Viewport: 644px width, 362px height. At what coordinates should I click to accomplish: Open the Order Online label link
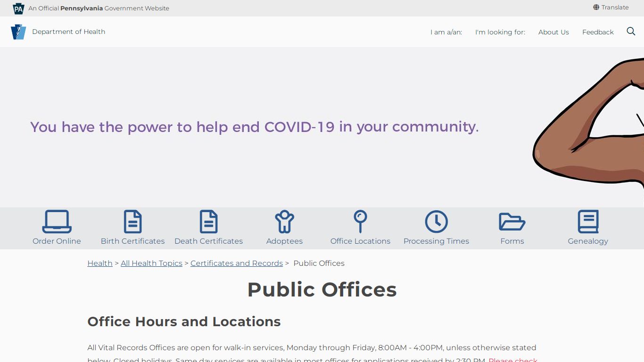[57, 241]
